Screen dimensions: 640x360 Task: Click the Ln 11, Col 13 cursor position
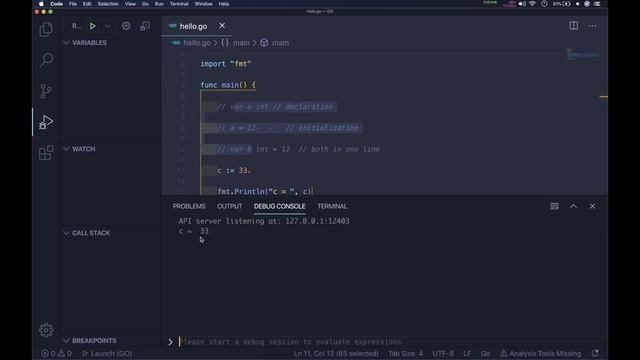click(x=336, y=353)
